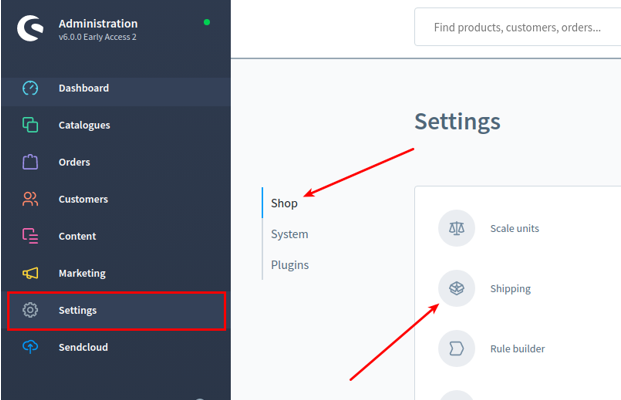Click the Shipping box icon
Image resolution: width=621 pixels, height=400 pixels.
(456, 288)
